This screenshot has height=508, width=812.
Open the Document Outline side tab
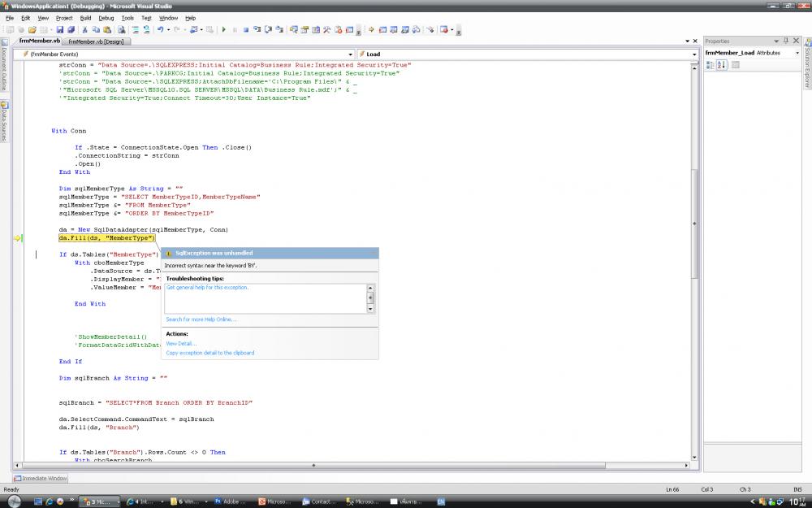click(4, 66)
